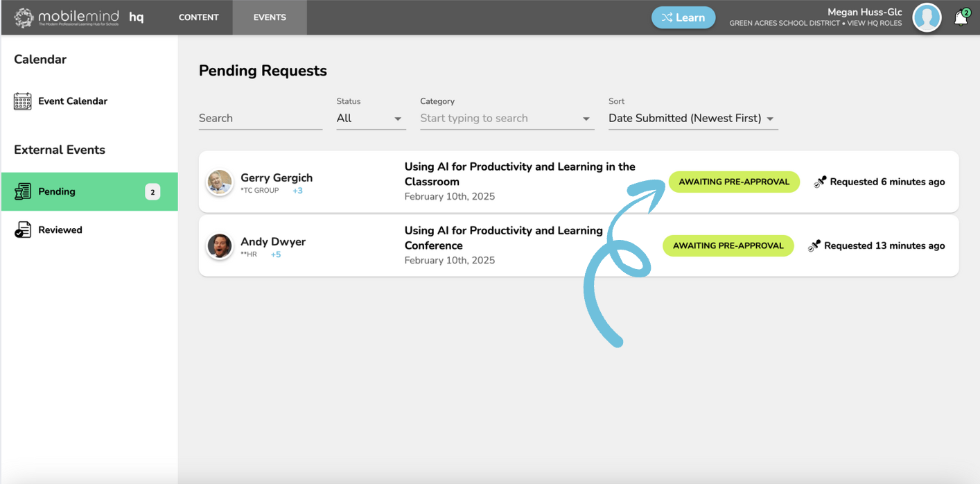Click the Reviewed document icon
Viewport: 980px width, 484px height.
point(23,230)
